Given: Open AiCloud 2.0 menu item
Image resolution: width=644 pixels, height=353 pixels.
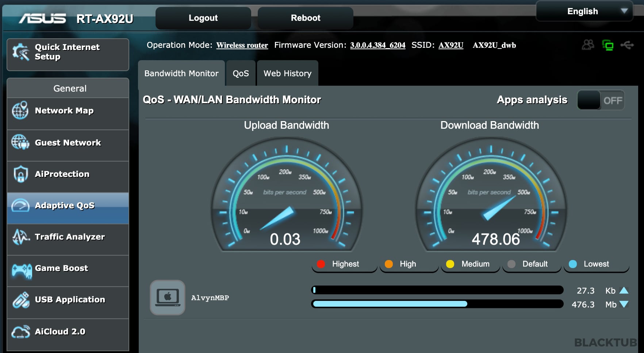Looking at the screenshot, I should 68,335.
